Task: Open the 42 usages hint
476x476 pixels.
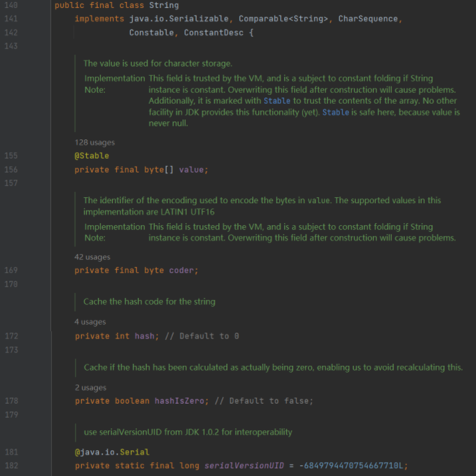Action: tap(92, 257)
